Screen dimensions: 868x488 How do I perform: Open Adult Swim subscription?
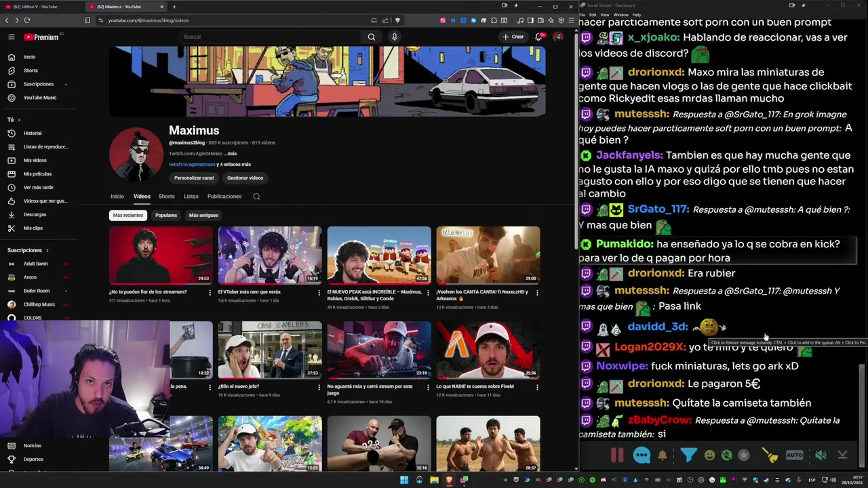35,264
